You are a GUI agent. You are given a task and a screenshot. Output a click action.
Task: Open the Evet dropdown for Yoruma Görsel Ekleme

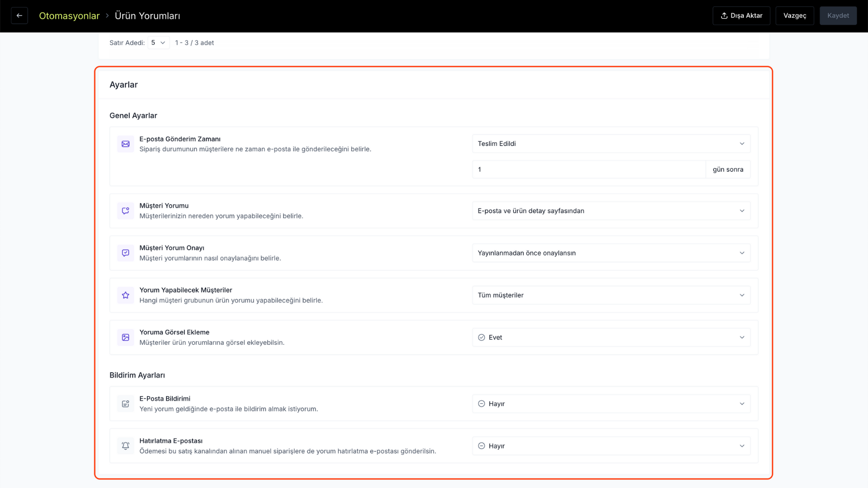click(611, 338)
